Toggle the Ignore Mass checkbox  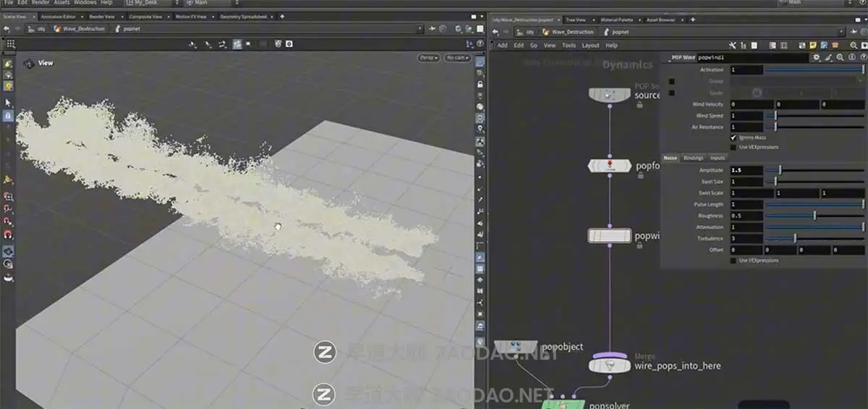[x=733, y=137]
